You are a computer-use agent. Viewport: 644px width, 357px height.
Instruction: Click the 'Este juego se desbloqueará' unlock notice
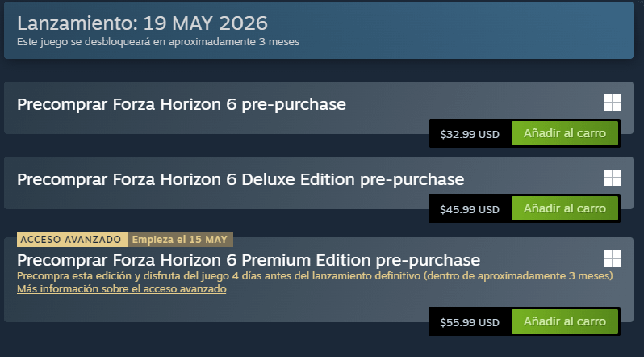tap(157, 42)
